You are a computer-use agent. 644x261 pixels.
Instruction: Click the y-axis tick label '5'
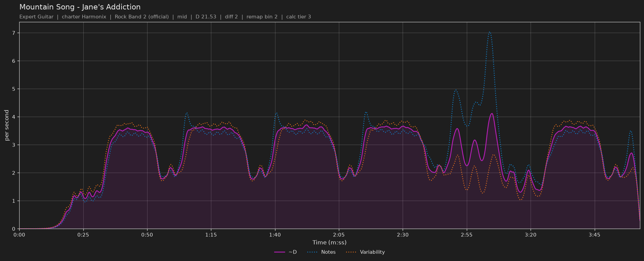click(14, 89)
